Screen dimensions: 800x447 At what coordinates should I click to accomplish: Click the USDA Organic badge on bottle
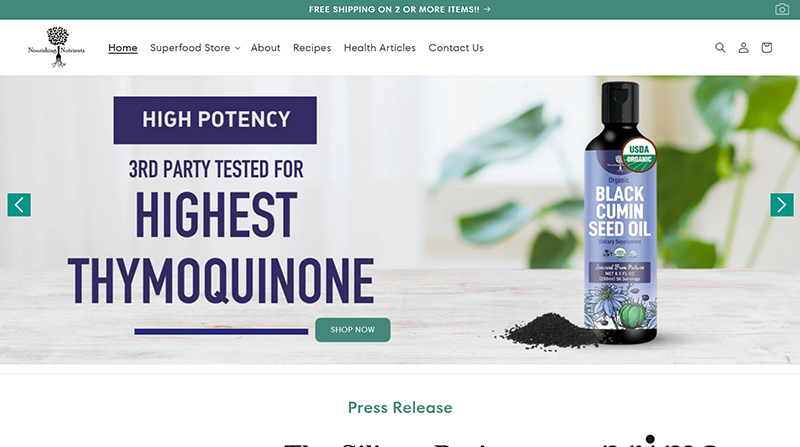pyautogui.click(x=639, y=154)
